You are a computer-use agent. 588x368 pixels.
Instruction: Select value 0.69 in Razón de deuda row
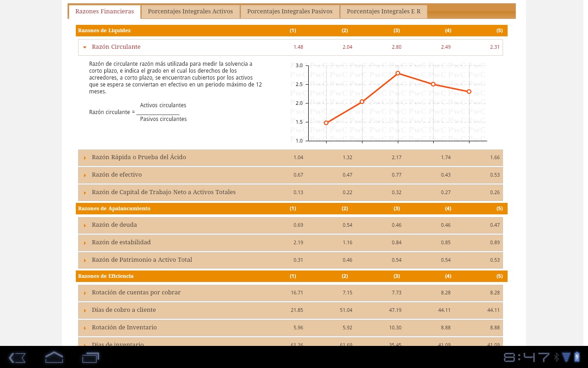pos(298,225)
